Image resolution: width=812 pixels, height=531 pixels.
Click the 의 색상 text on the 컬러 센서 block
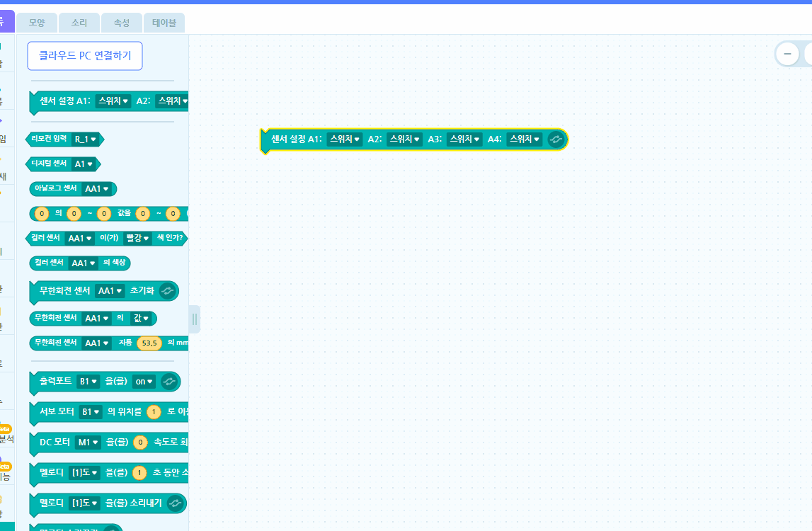tap(115, 263)
